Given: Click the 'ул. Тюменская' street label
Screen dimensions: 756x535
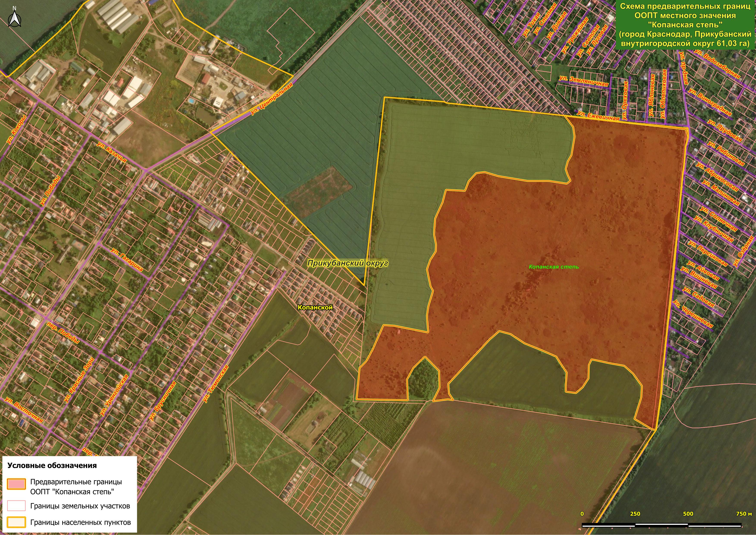Looking at the screenshot, I should (216, 384).
